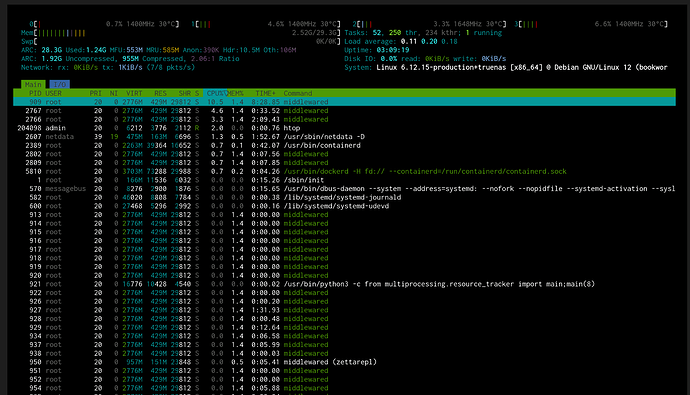Select highlighted process PID 909 middlewared
The image size is (690, 395).
(x=344, y=102)
